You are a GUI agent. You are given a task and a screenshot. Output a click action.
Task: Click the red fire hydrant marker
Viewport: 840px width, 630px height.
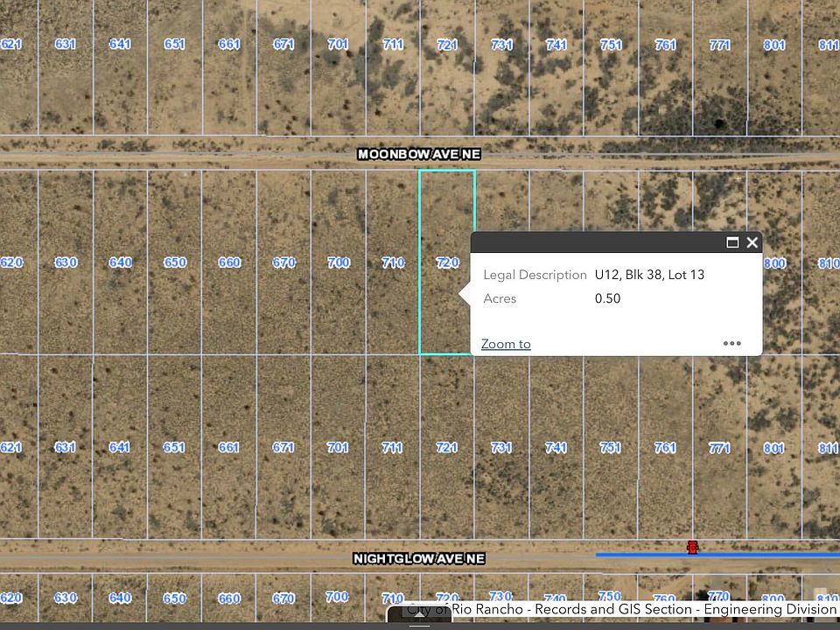(x=693, y=547)
